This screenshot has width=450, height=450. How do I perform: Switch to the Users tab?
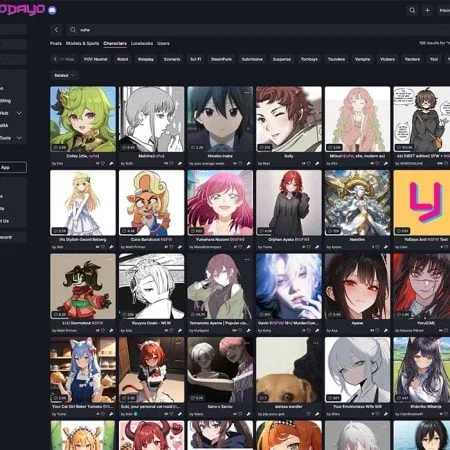163,43
